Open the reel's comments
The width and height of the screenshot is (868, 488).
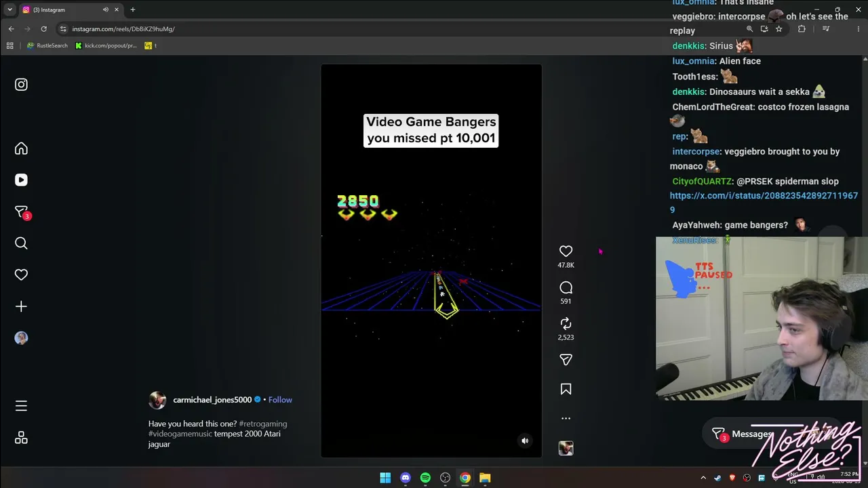pos(566,287)
